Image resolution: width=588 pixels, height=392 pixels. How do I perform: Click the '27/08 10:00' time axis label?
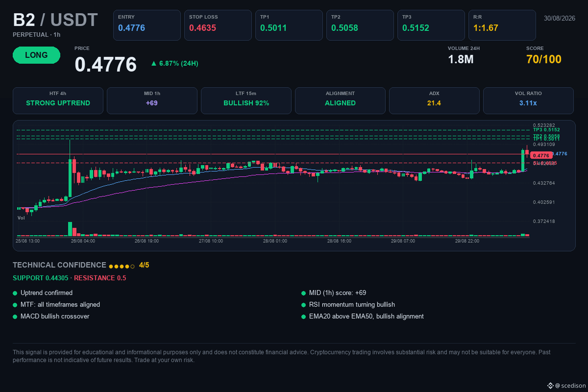click(x=211, y=241)
